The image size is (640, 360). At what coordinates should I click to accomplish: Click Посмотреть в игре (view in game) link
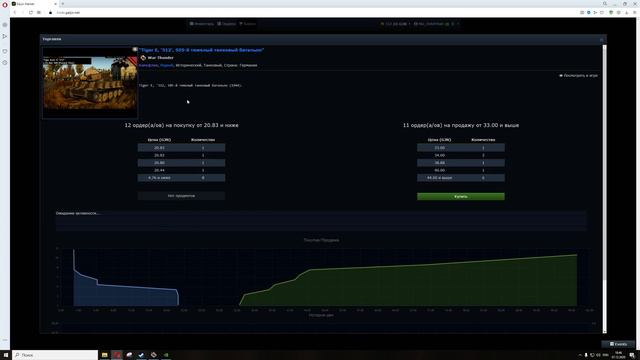click(x=578, y=76)
